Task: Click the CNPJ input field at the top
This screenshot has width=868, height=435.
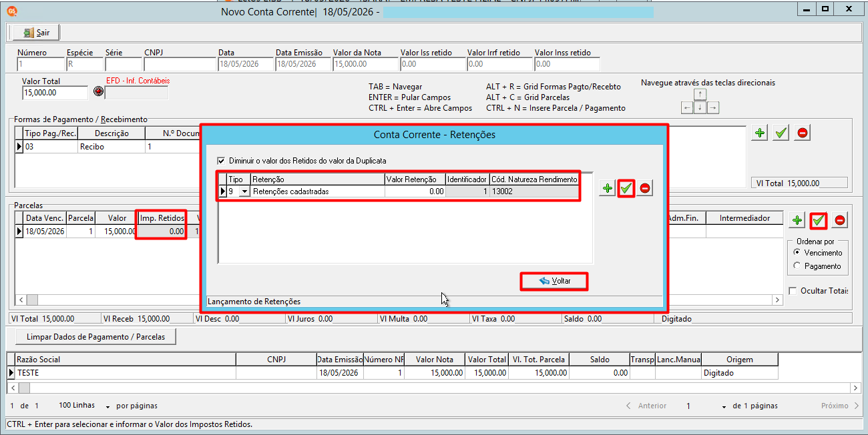Action: 180,64
